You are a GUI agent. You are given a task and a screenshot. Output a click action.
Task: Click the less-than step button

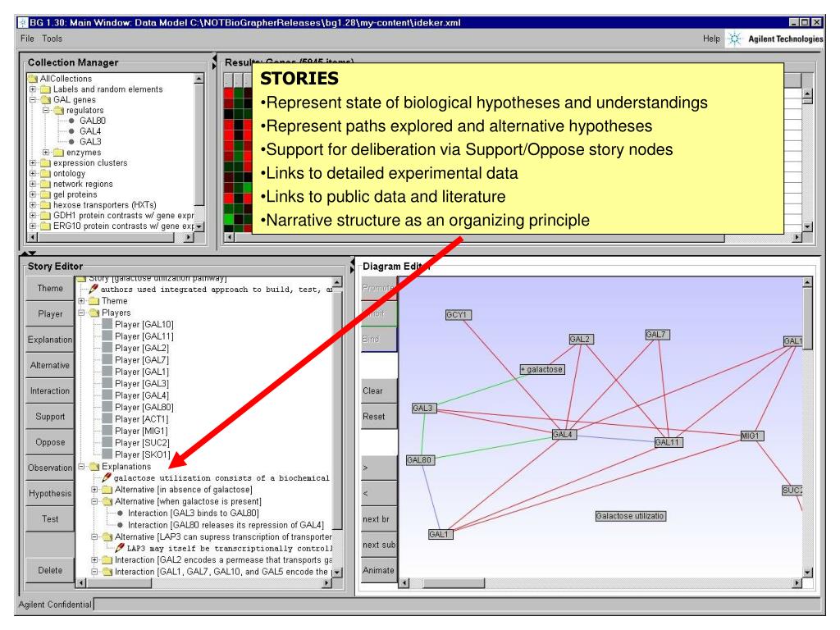pyautogui.click(x=379, y=493)
